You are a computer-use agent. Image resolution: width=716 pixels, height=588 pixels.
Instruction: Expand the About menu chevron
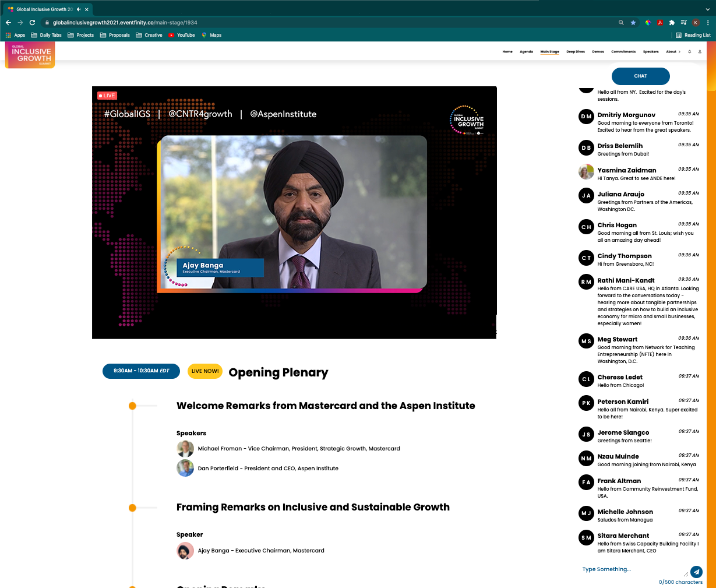(x=679, y=52)
